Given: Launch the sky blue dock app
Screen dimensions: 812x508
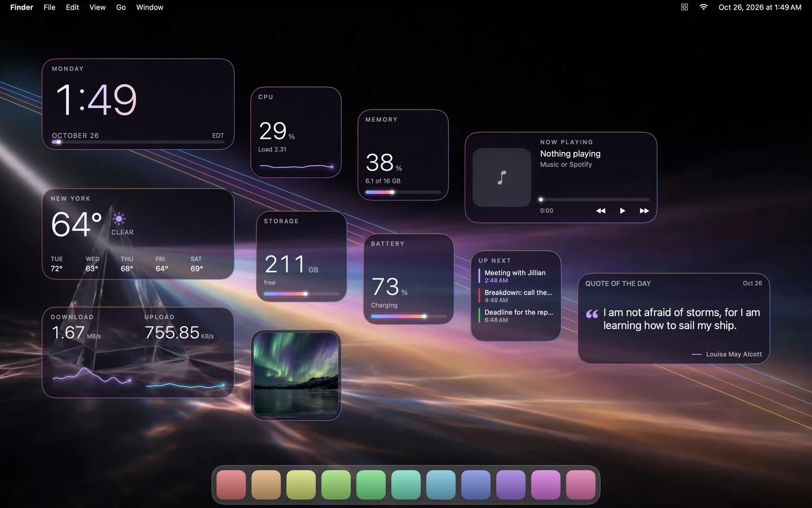Looking at the screenshot, I should coord(441,485).
